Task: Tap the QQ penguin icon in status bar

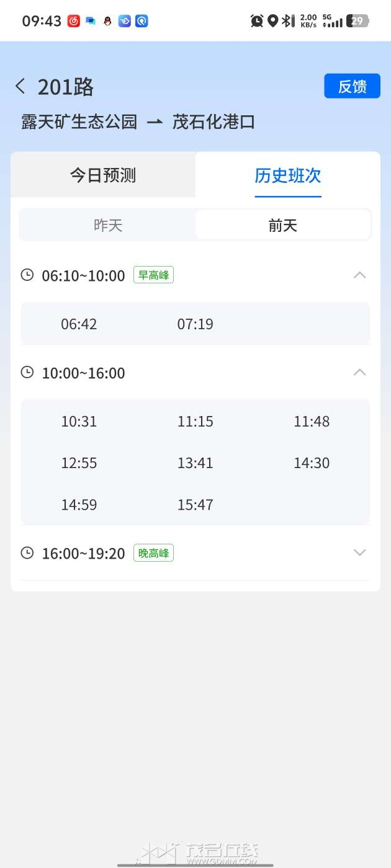Action: coord(107,21)
